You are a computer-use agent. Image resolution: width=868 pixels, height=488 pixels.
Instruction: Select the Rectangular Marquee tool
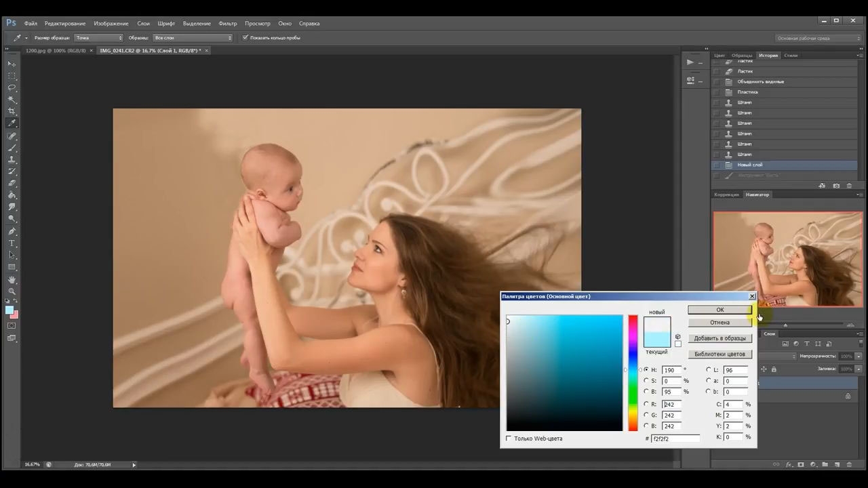coord(12,75)
